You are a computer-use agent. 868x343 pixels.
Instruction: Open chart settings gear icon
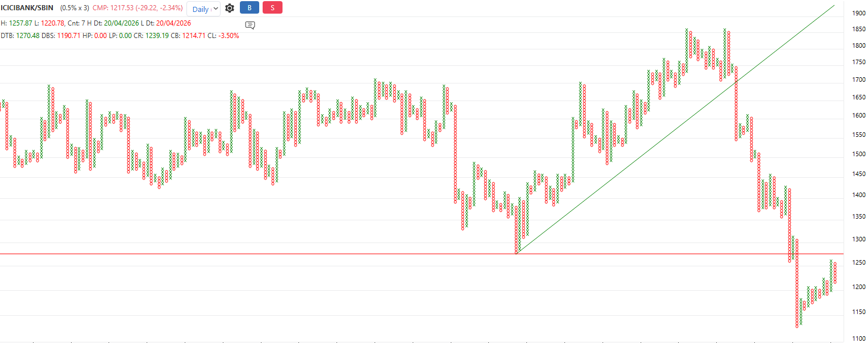(x=230, y=9)
